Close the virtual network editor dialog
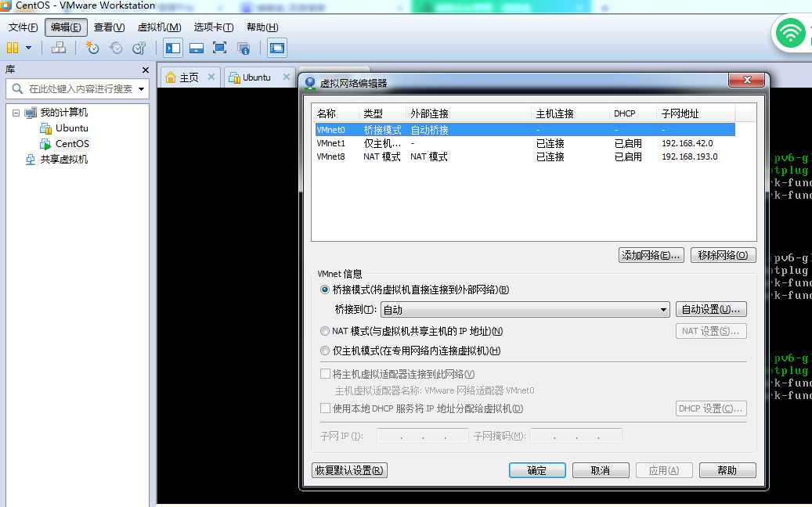The image size is (812, 507). tap(746, 80)
